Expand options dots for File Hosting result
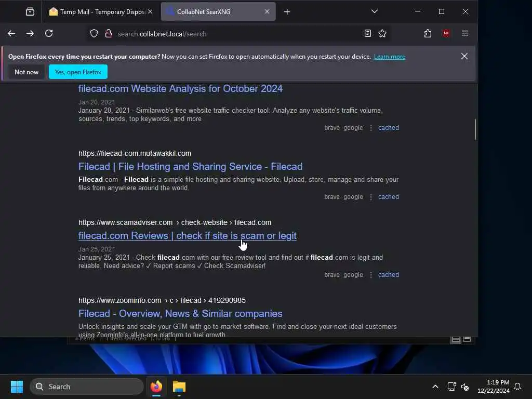Image resolution: width=532 pixels, height=399 pixels. (371, 197)
